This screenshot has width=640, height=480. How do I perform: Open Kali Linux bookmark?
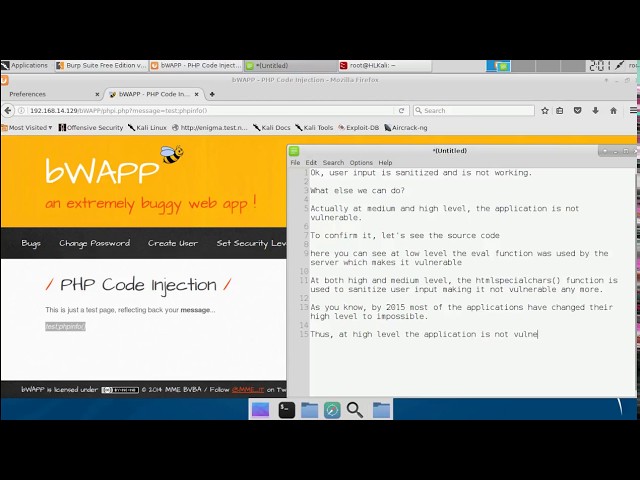click(147, 128)
